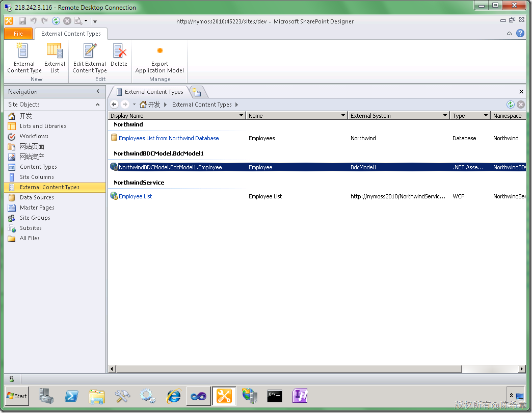Click the Windows Start button

[17, 396]
